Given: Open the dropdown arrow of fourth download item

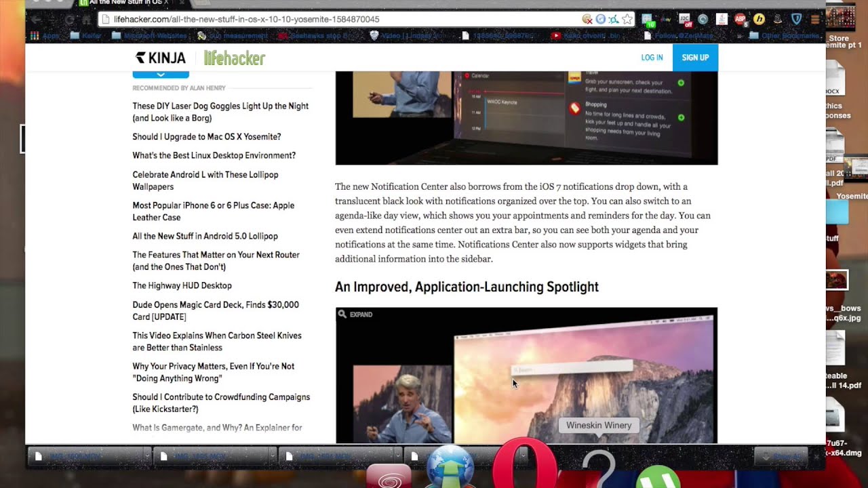Looking at the screenshot, I should click(522, 457).
